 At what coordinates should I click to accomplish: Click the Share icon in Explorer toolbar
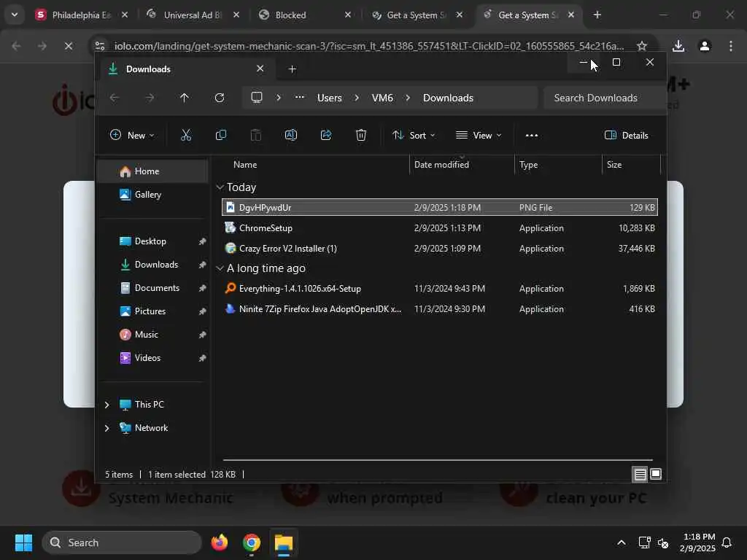coord(326,135)
